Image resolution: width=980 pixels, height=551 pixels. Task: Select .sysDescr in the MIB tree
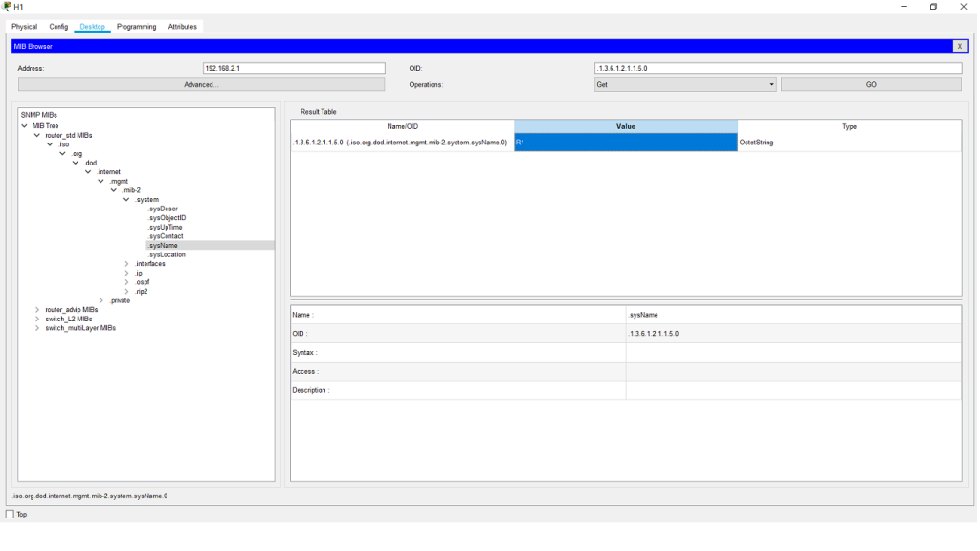(x=163, y=209)
